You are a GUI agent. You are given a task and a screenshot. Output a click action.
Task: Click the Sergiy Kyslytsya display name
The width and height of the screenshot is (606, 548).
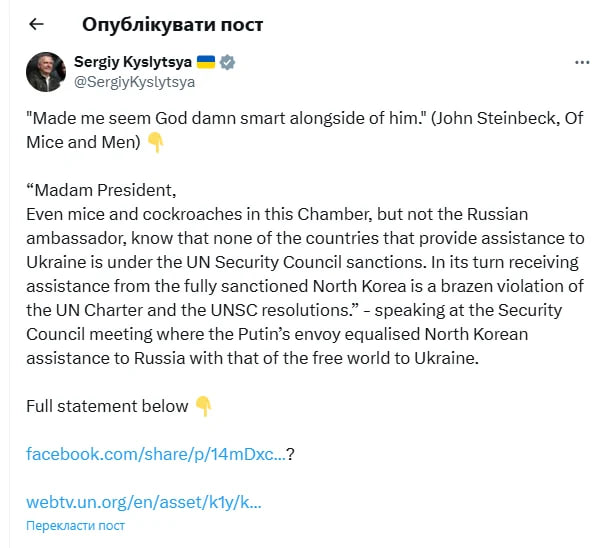(x=133, y=62)
